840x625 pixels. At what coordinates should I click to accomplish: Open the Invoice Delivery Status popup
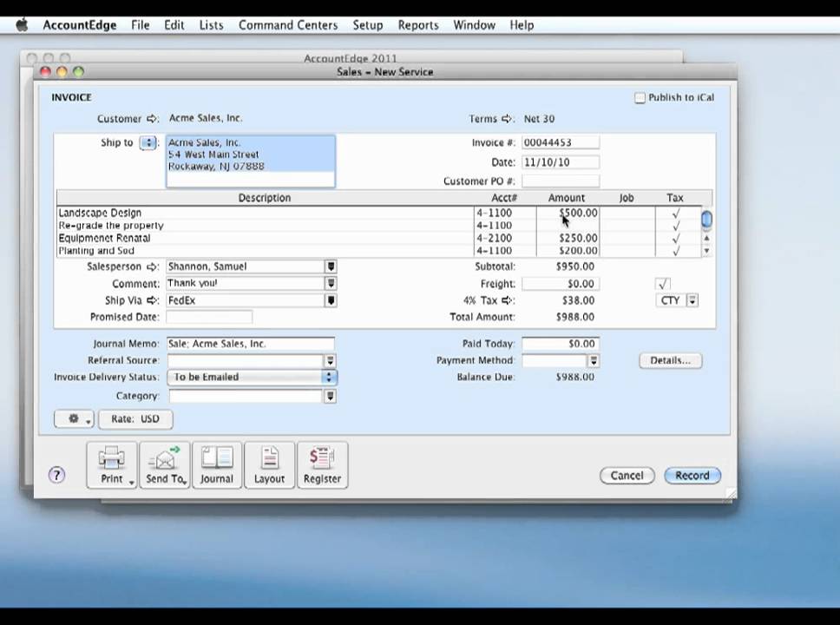[252, 377]
